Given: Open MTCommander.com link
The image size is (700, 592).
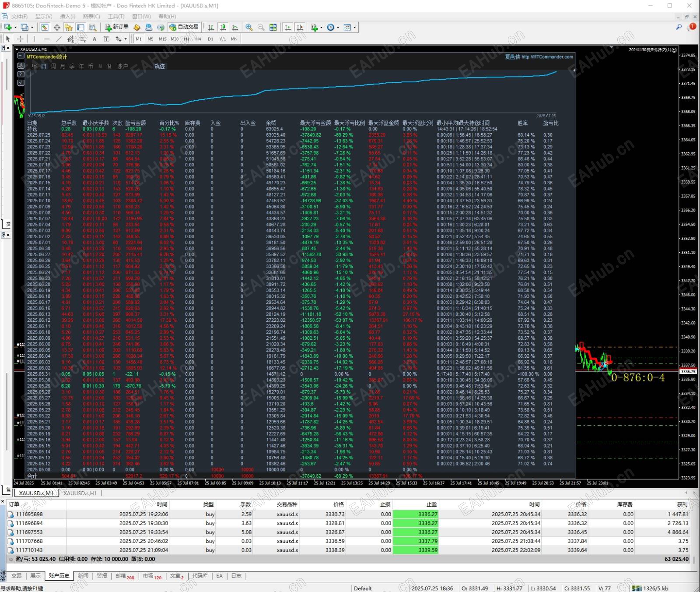Looking at the screenshot, I should click(x=547, y=57).
